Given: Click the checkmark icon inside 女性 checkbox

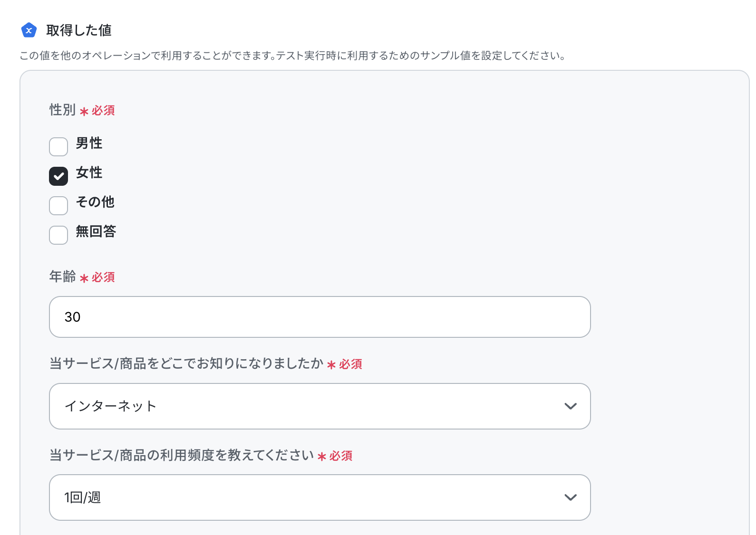Looking at the screenshot, I should coord(58,176).
